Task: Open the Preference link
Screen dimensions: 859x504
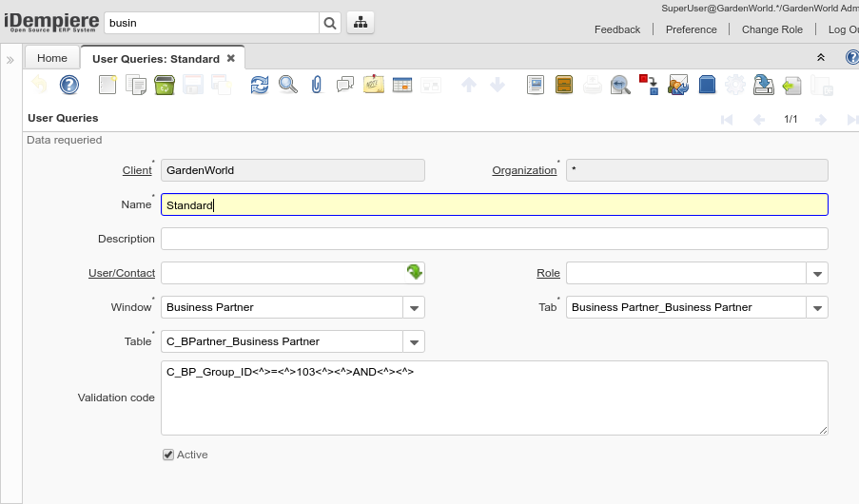Action: (691, 29)
